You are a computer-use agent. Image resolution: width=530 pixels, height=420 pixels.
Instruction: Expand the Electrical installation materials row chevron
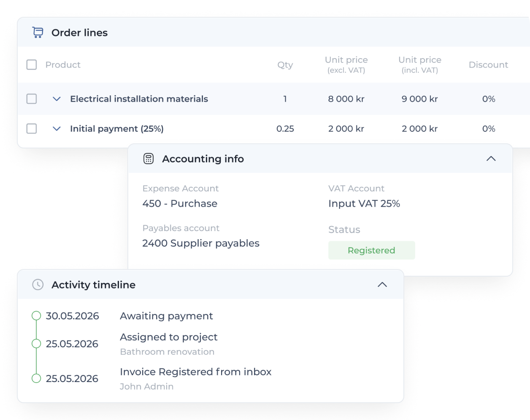(x=57, y=99)
